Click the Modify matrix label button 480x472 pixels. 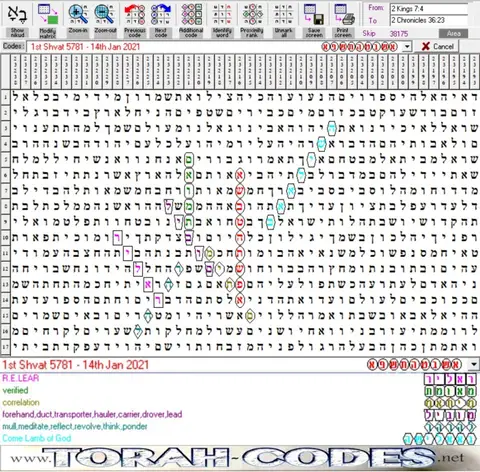[48, 33]
